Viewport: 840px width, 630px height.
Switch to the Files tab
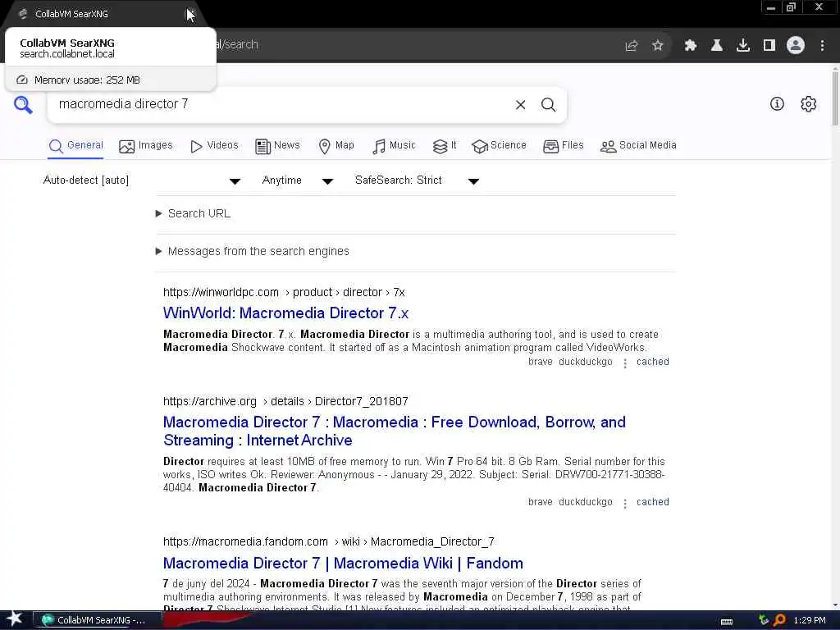563,146
